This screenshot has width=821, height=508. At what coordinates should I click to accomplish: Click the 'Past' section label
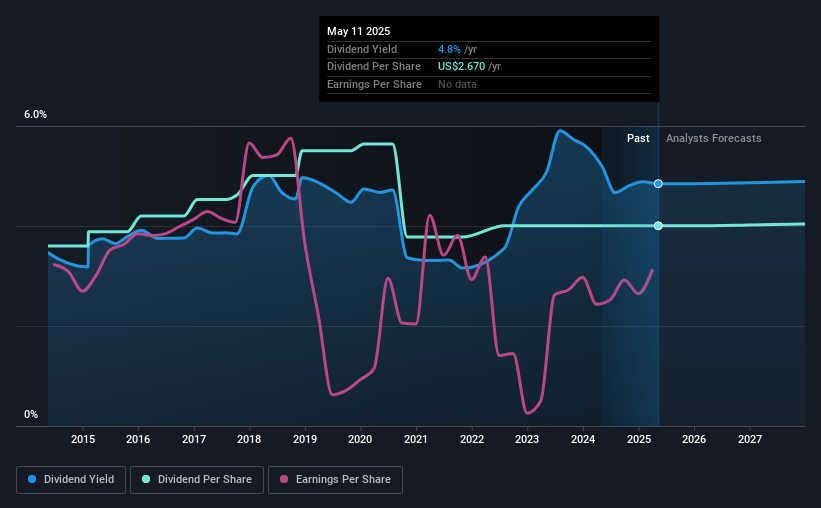pyautogui.click(x=638, y=138)
